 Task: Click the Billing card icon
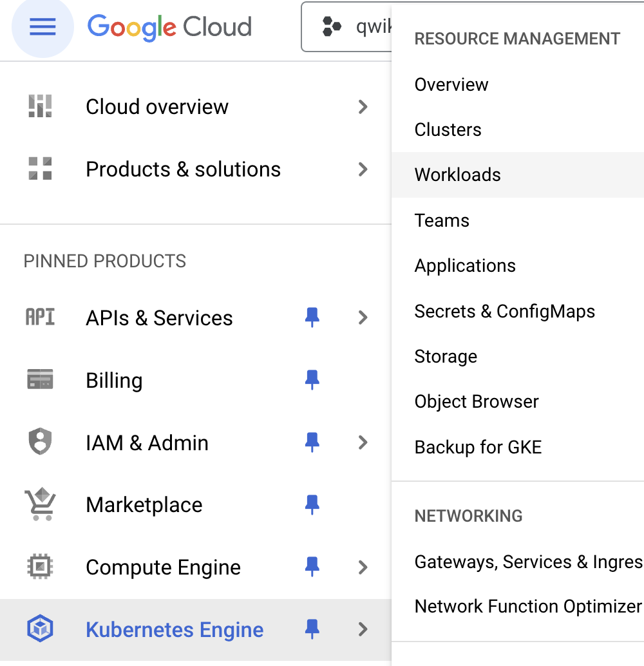click(x=40, y=380)
